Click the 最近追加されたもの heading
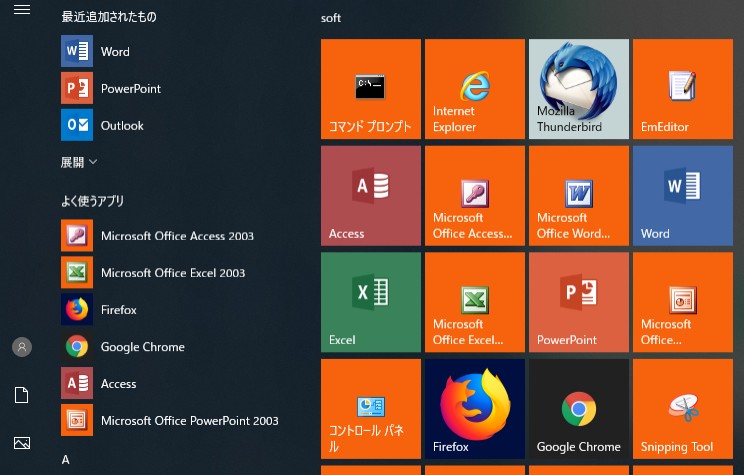The image size is (744, 475). coord(109,17)
